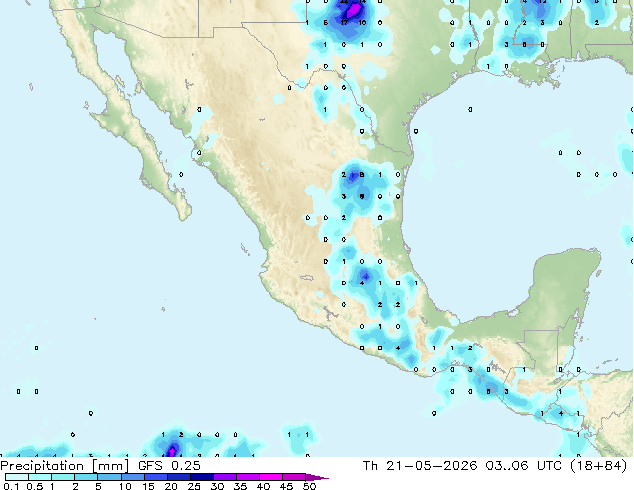Click the 5–10 mm legend color swatch

109,477
